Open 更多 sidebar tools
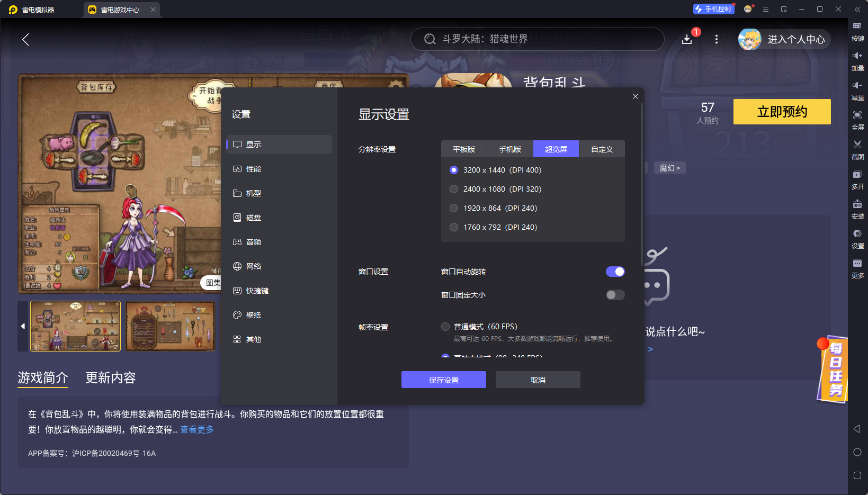The height and width of the screenshot is (495, 868). click(857, 268)
